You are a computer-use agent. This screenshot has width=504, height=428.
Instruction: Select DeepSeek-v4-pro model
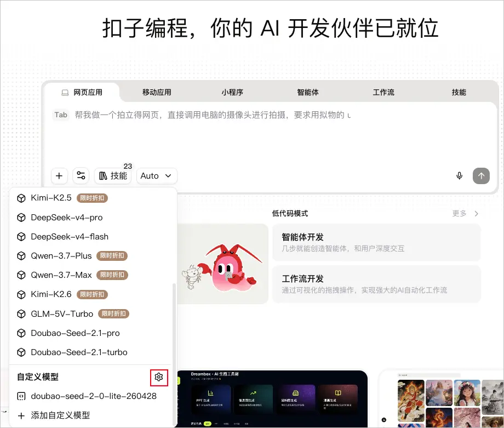(91, 218)
